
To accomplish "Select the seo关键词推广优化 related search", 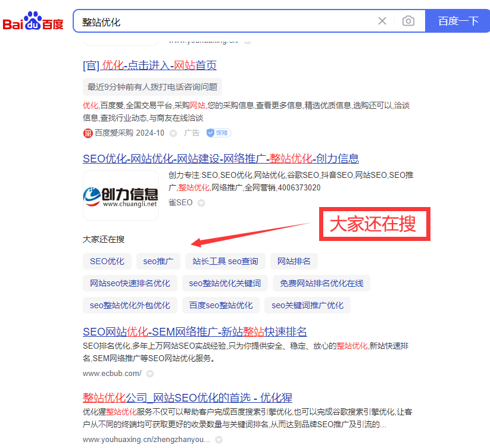I will [307, 305].
